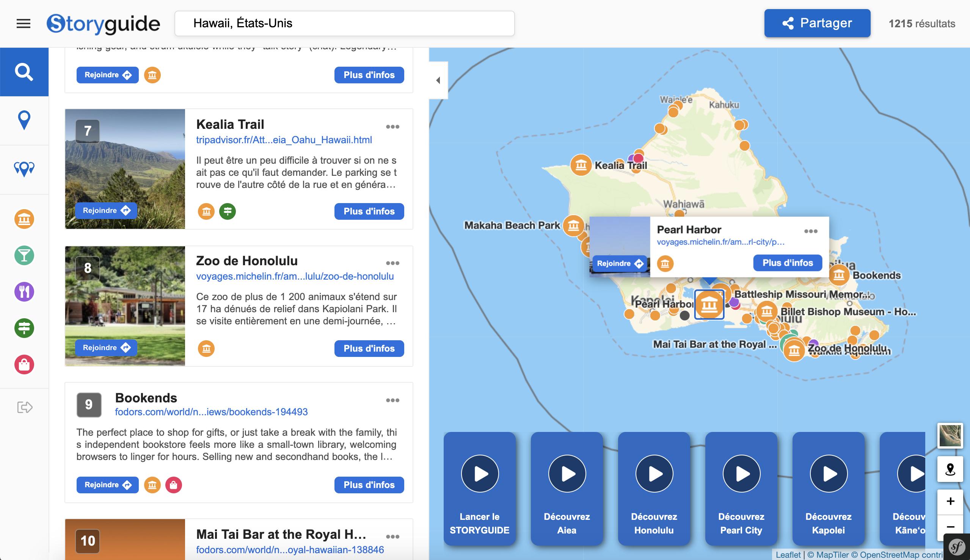Image resolution: width=970 pixels, height=560 pixels.
Task: Filter by restaurant category in sidebar
Action: click(24, 291)
